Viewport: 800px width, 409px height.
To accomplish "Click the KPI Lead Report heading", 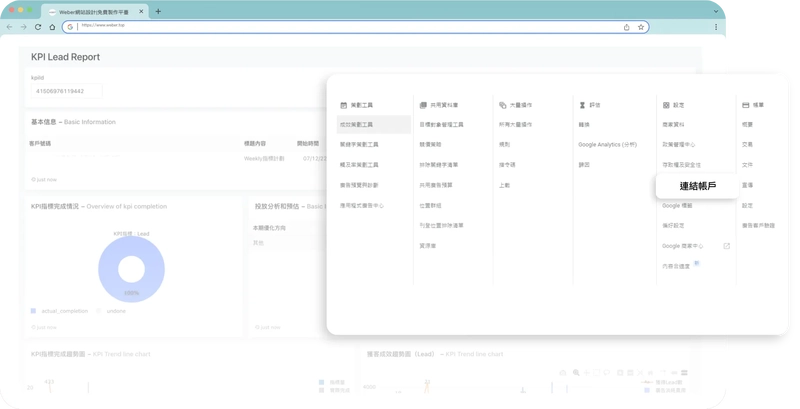I will tap(65, 57).
